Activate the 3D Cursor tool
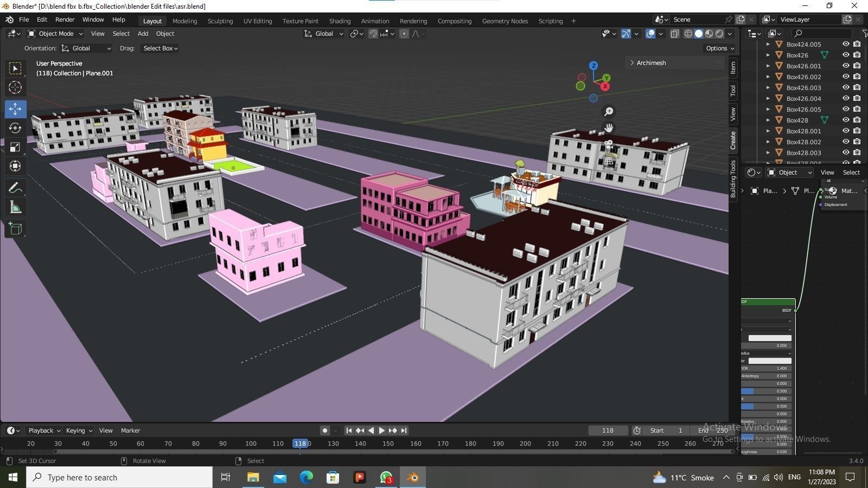This screenshot has width=868, height=488. pos(15,87)
